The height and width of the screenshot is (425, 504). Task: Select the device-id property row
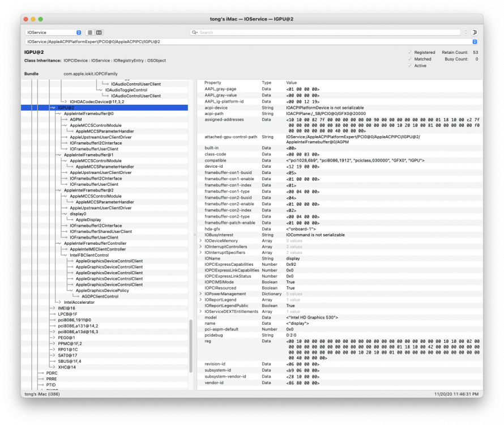pos(340,167)
